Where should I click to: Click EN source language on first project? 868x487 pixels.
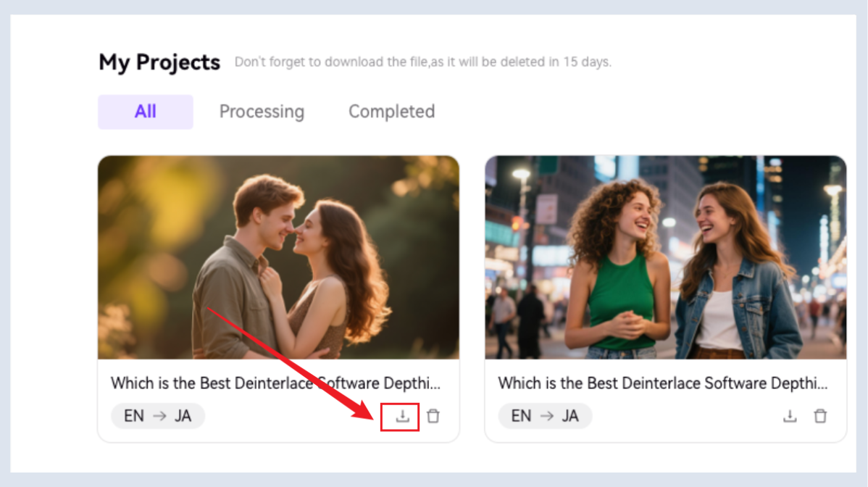coord(134,416)
